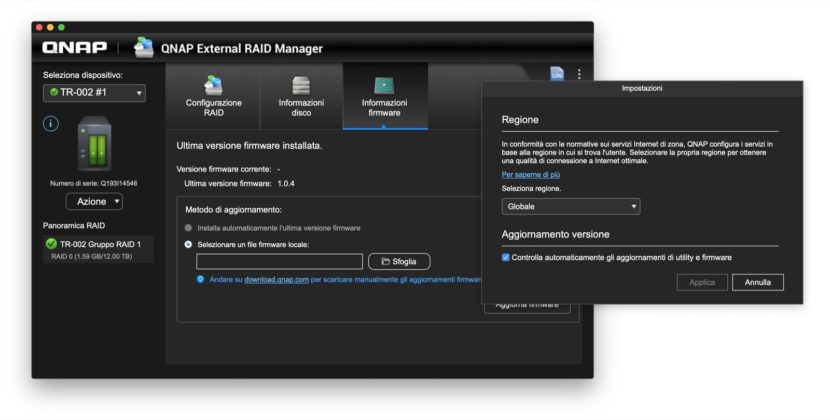Image resolution: width=830 pixels, height=420 pixels.
Task: Click the QNAP External RAID Manager app icon
Action: pos(144,48)
